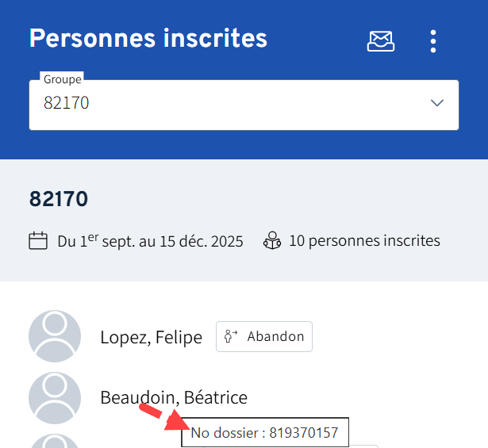Click the No dossier 819370157 tooltip

click(x=265, y=433)
